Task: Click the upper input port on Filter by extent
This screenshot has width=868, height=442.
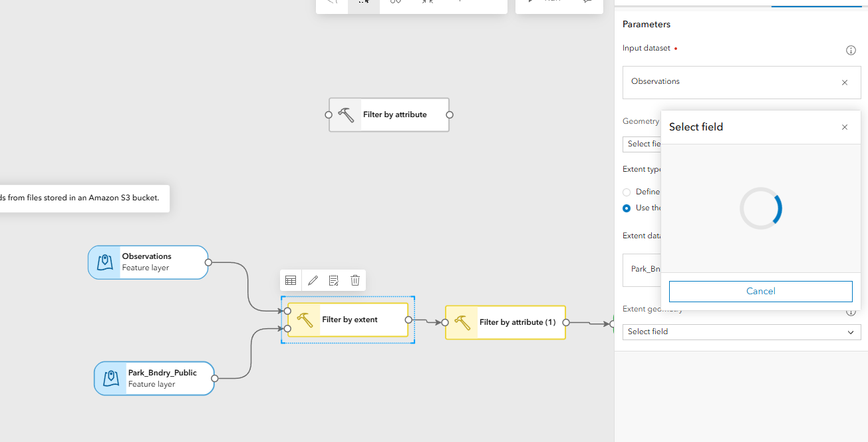Action: point(287,311)
